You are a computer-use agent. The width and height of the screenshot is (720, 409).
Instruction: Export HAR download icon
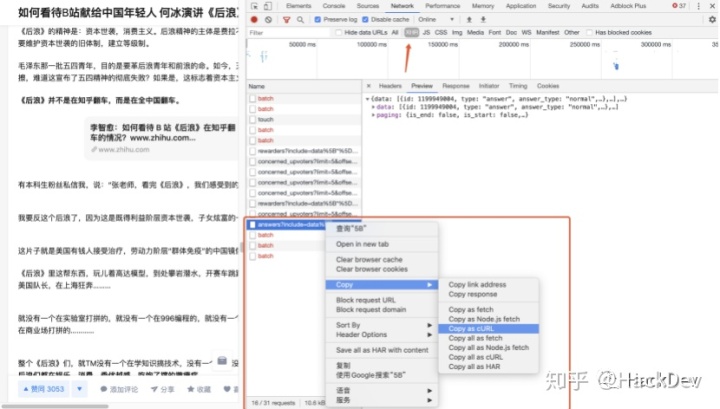(x=483, y=20)
